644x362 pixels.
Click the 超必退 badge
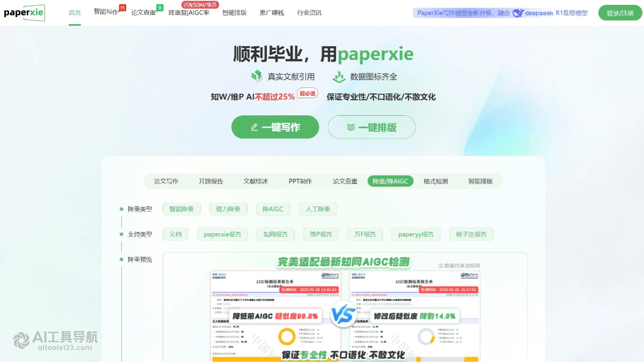[308, 93]
